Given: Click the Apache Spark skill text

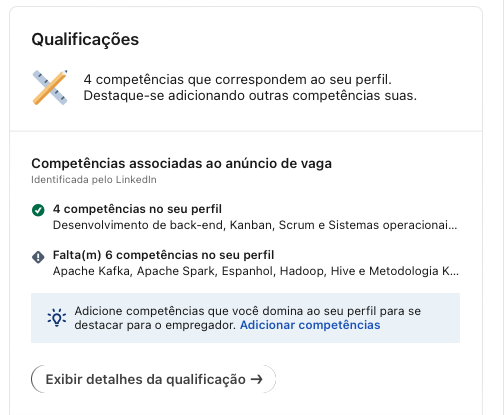Looking at the screenshot, I should 176,271.
